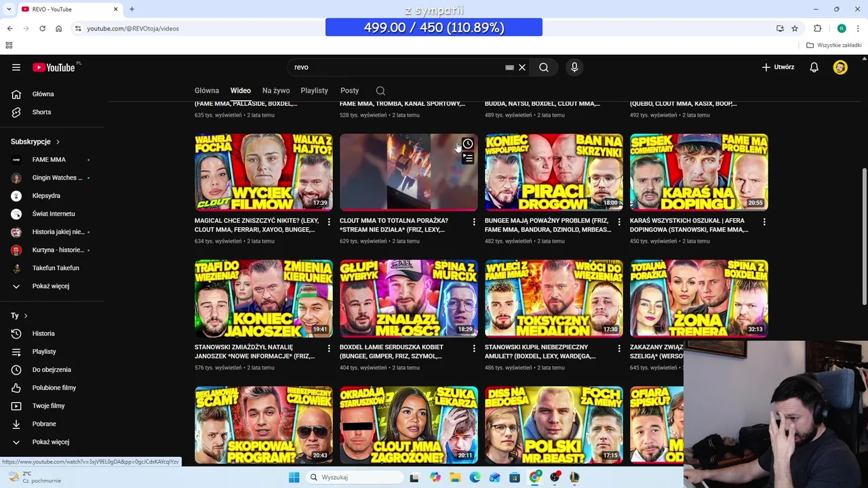Screen dimensions: 868x488
Task: Add hovered video to queue
Action: pyautogui.click(x=468, y=159)
